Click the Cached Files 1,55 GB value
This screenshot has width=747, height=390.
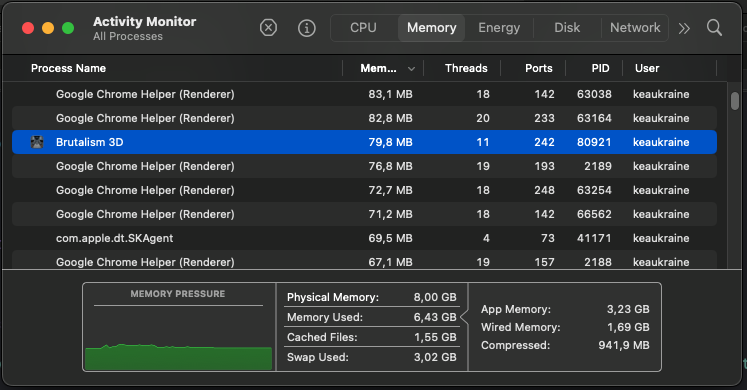tap(435, 337)
